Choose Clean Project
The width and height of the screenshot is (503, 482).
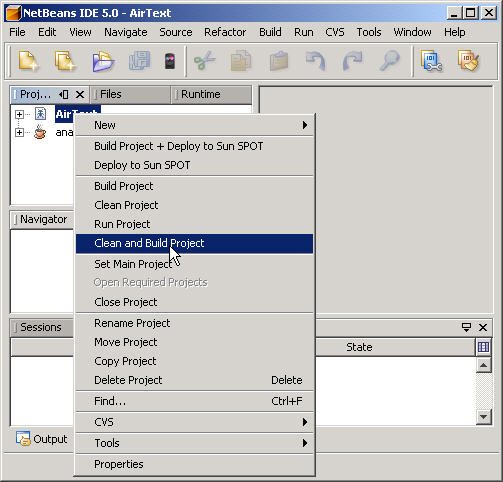195,205
